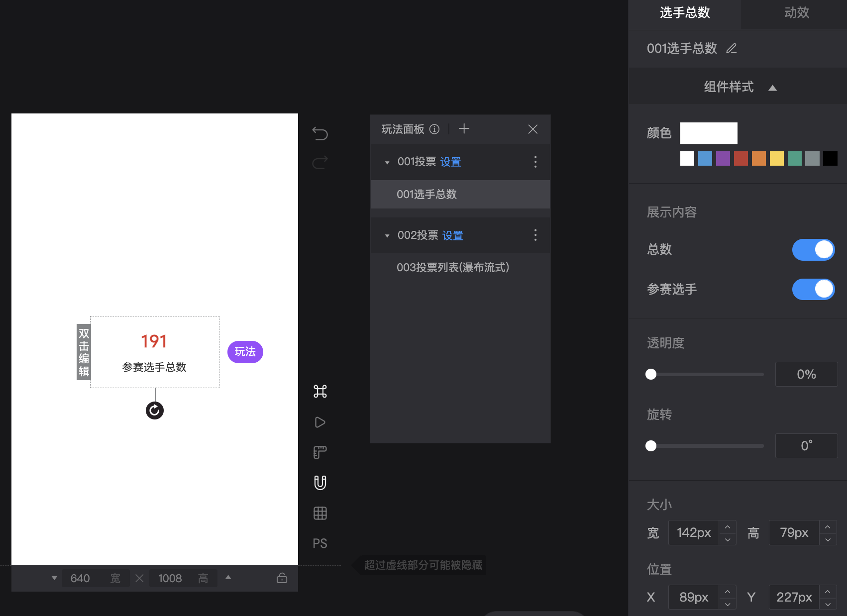
Task: Increase the X position stepper
Action: (728, 591)
